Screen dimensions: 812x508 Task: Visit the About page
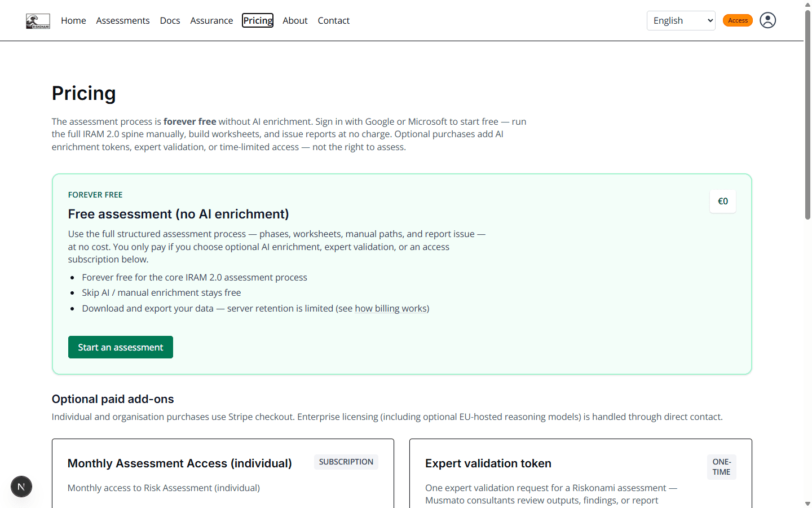[295, 20]
